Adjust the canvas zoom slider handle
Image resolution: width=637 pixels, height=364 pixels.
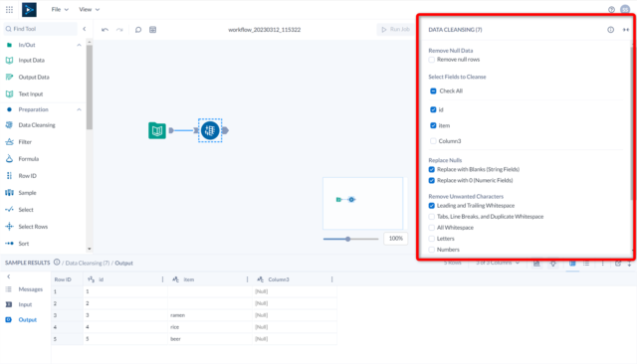point(347,239)
